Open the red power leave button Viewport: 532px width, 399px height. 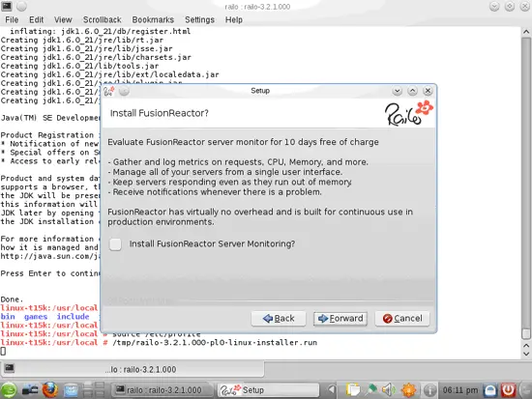508,390
